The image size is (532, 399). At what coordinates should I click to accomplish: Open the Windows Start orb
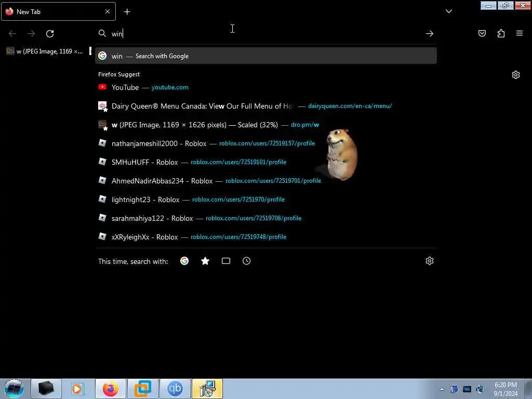(14, 389)
